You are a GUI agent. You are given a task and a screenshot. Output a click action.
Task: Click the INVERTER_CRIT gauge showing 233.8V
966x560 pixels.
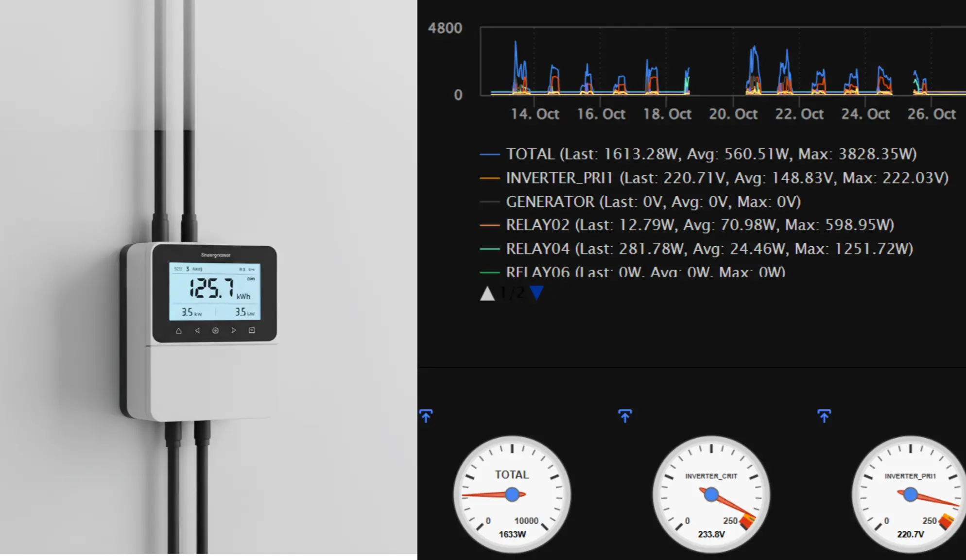tap(711, 494)
